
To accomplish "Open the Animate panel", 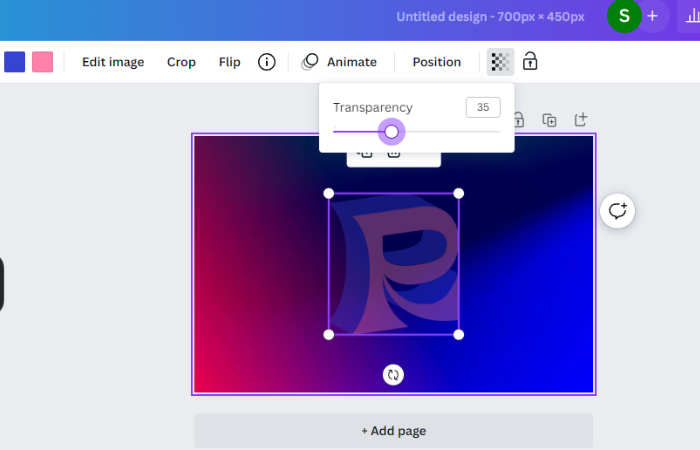I will [x=339, y=62].
